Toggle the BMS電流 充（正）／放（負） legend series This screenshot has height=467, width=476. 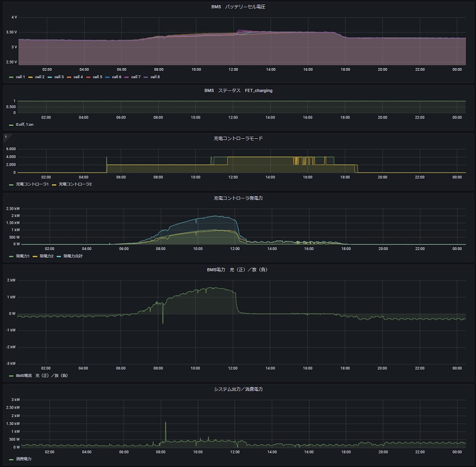tap(41, 376)
